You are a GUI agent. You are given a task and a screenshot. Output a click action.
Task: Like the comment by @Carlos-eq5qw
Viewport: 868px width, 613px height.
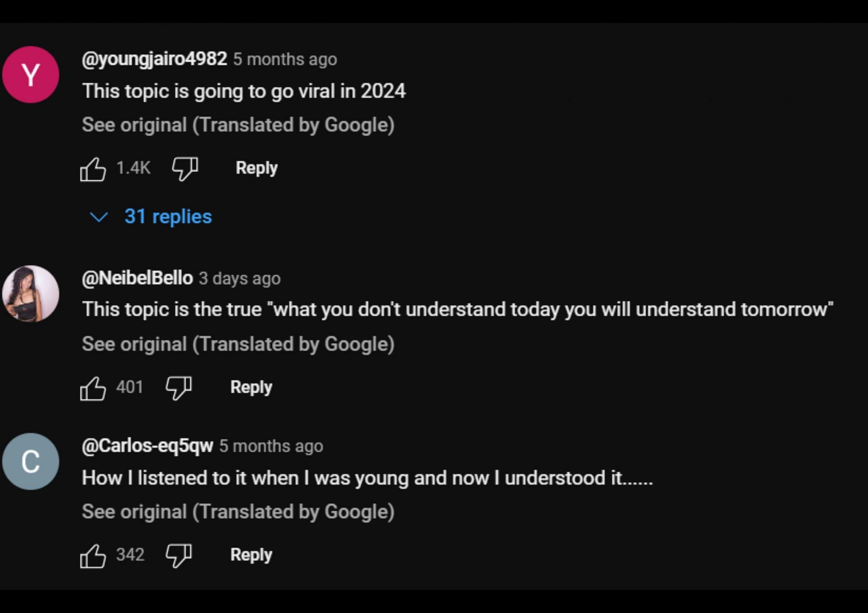pos(93,556)
